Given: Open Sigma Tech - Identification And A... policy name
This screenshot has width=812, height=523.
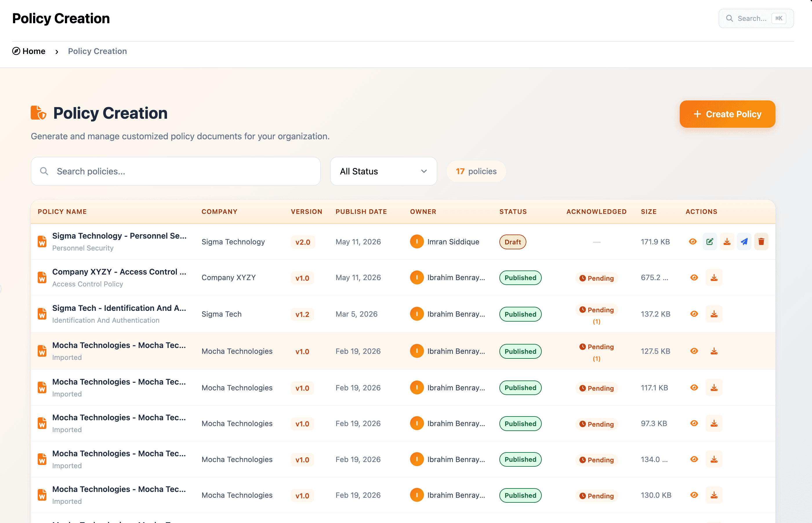Looking at the screenshot, I should tap(119, 308).
